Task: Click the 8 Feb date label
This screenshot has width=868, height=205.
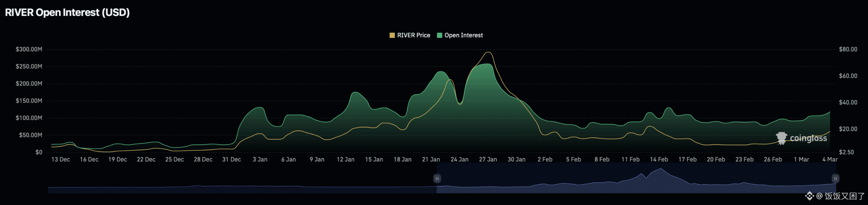Action: (x=602, y=159)
